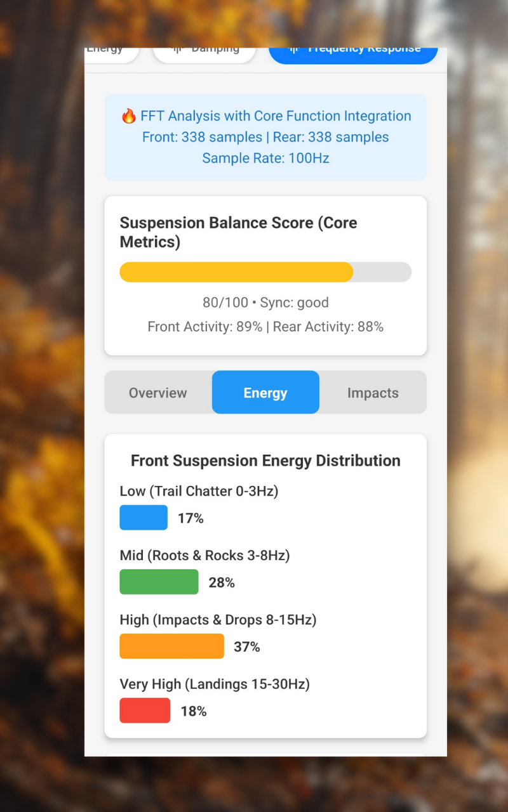Click the green Mid Roots & Rocks bar
Image resolution: width=508 pixels, height=812 pixels.
coord(159,582)
